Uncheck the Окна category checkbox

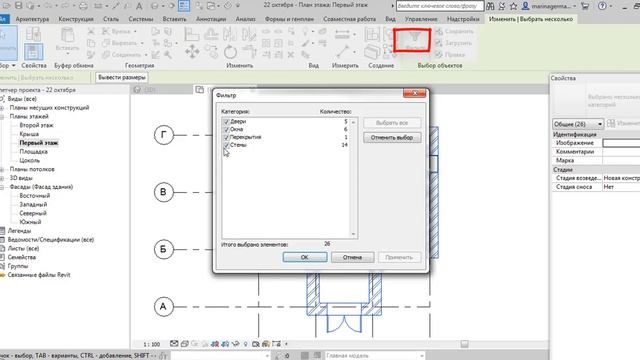(x=227, y=129)
